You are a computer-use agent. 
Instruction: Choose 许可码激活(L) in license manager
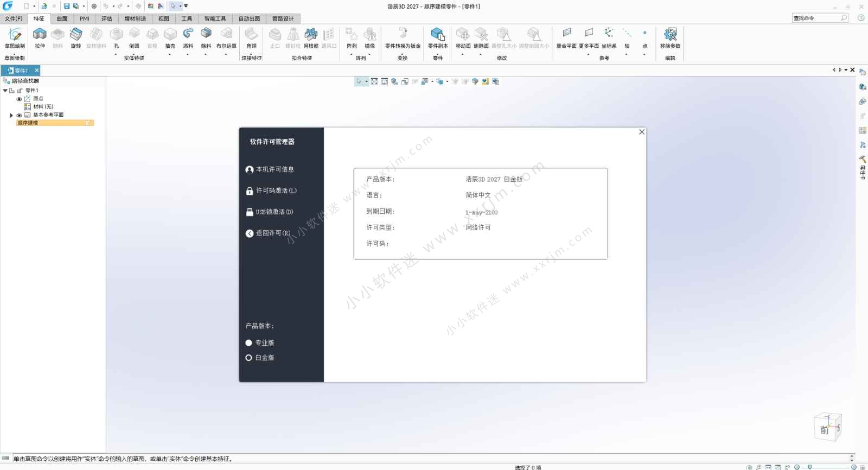[271, 190]
